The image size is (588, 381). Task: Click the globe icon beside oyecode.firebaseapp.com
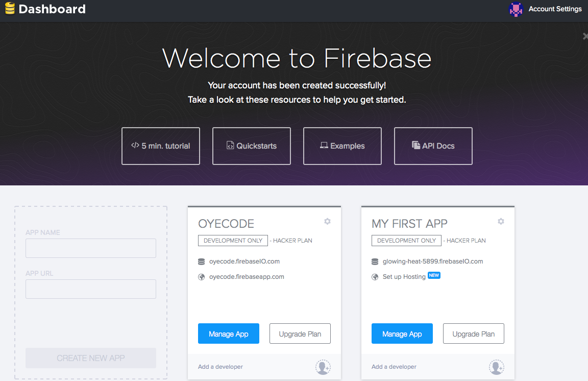(x=202, y=277)
